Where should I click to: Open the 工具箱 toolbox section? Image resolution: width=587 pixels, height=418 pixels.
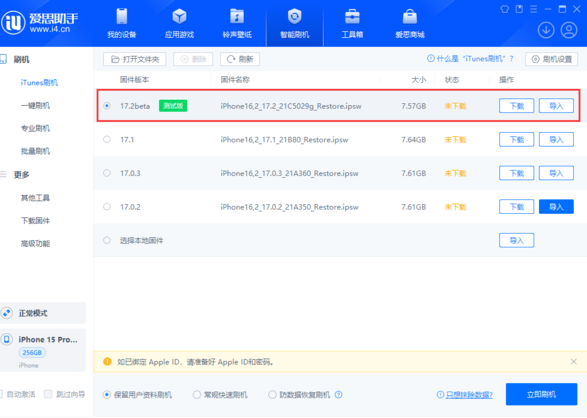point(352,23)
